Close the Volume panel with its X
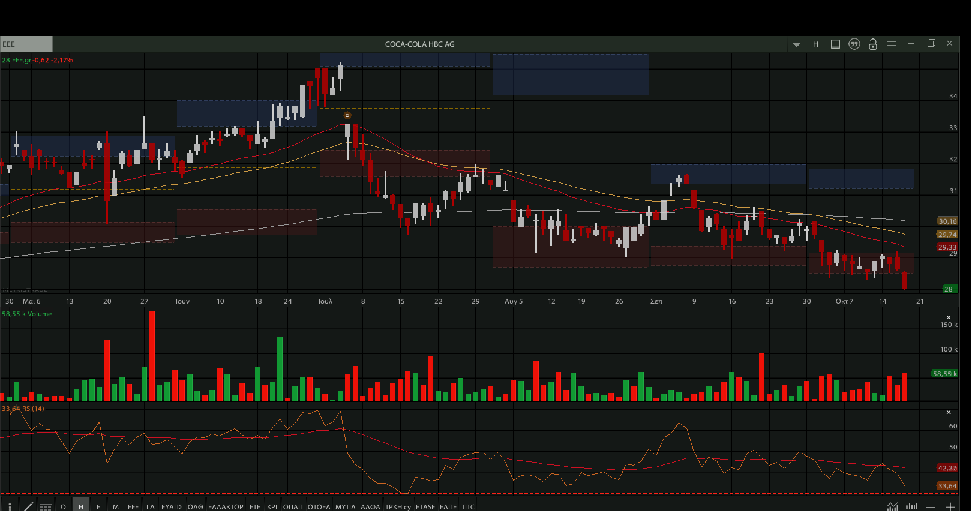Image resolution: width=971 pixels, height=511 pixels. click(x=948, y=317)
